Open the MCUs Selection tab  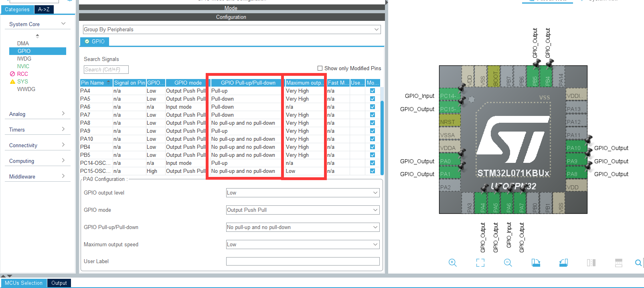tap(24, 283)
